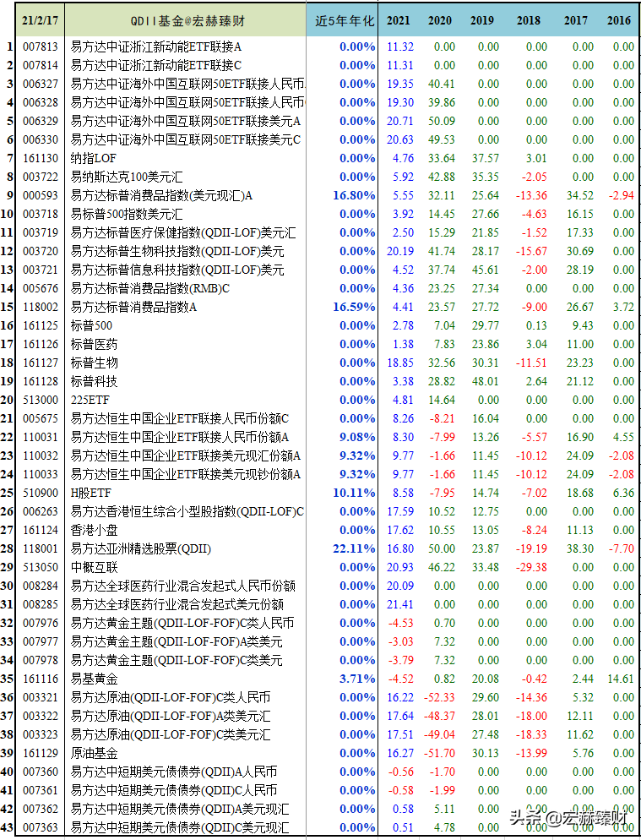Click the 2021 column header
Screen dimensions: 641x840
tap(399, 20)
